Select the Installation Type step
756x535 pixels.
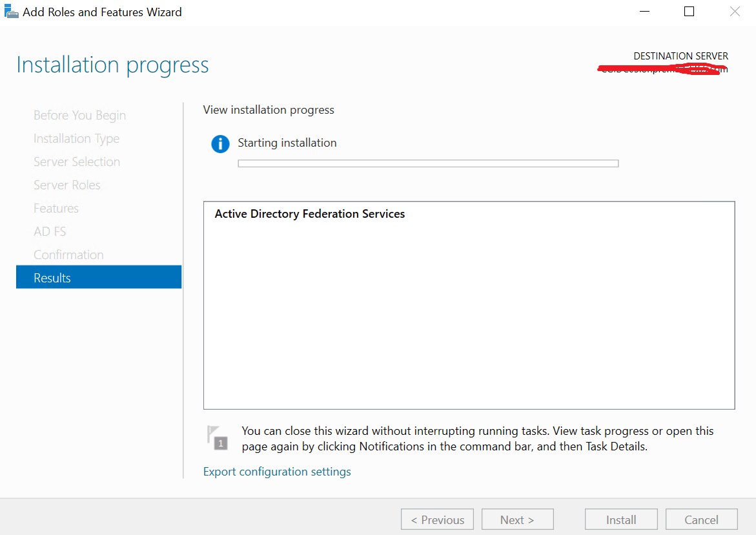(76, 138)
